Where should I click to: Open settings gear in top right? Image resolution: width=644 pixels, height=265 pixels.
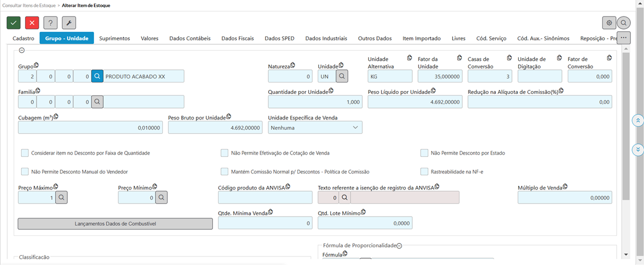609,23
